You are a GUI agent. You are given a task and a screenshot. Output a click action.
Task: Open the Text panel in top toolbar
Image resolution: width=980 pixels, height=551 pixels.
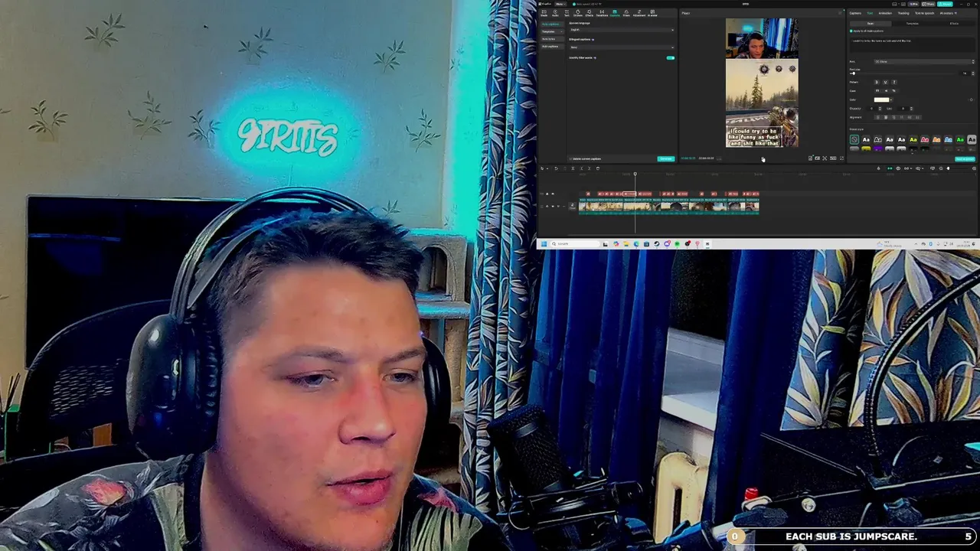click(x=567, y=13)
